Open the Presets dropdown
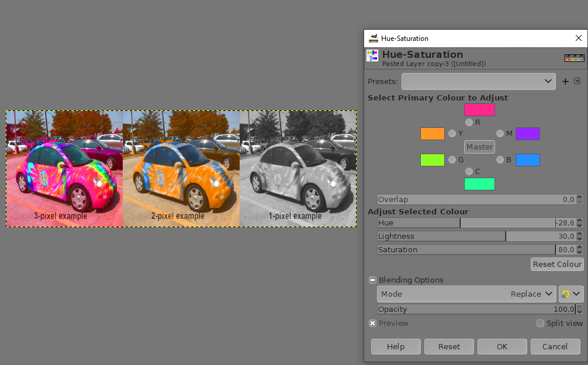The width and height of the screenshot is (588, 365). coord(478,82)
